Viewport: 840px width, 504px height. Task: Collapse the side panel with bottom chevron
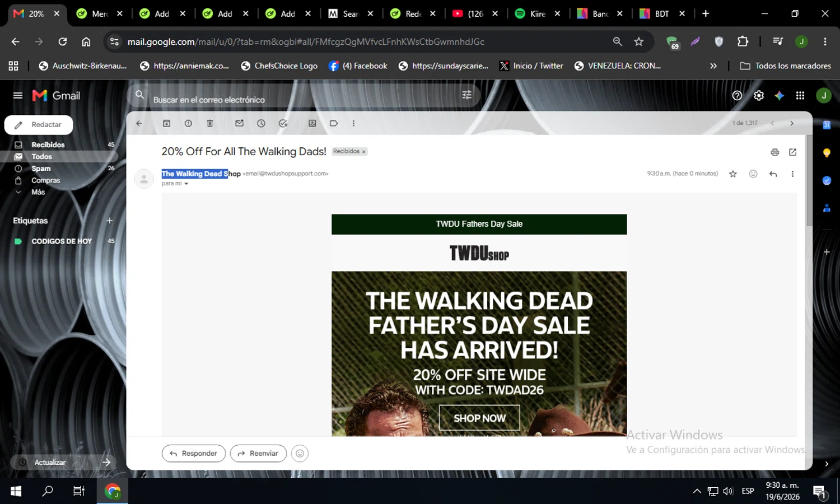pyautogui.click(x=827, y=464)
